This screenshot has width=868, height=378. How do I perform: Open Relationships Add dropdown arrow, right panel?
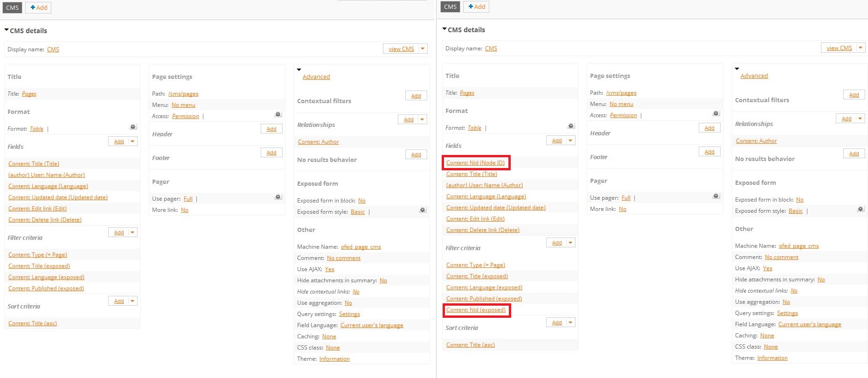860,119
